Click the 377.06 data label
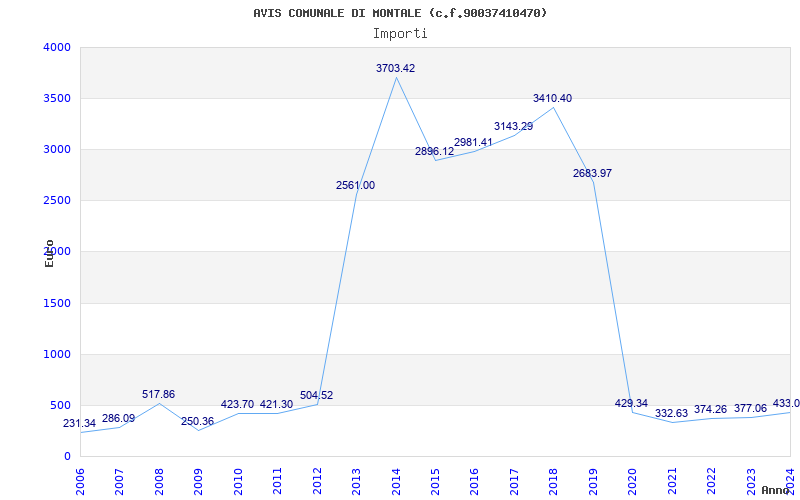The image size is (800, 500). click(750, 409)
